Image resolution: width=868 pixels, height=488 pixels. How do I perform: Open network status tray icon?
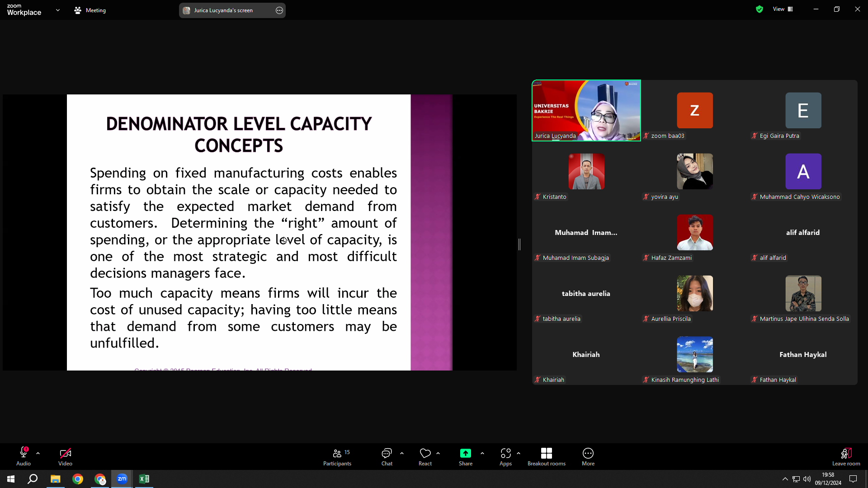pos(796,479)
